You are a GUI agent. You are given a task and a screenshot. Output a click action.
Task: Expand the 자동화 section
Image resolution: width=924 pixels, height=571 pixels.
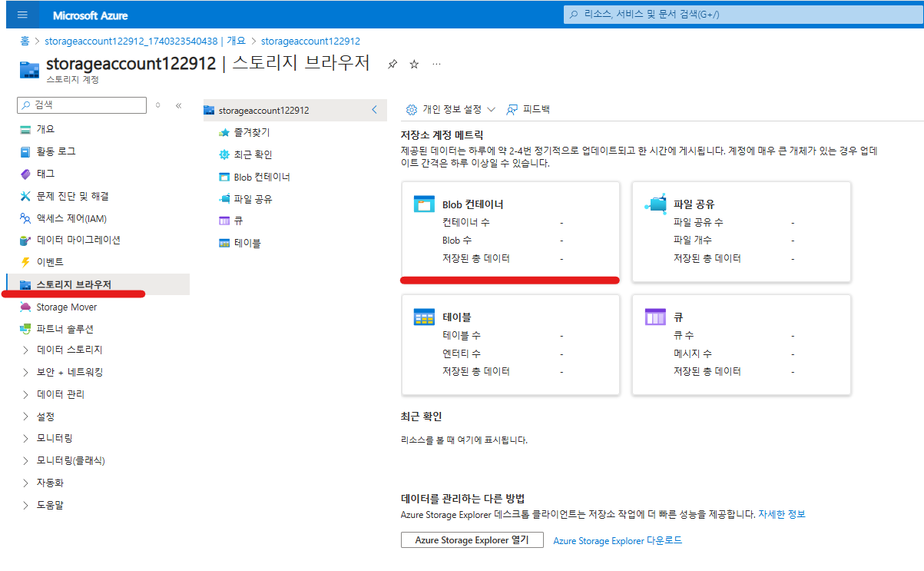[26, 483]
